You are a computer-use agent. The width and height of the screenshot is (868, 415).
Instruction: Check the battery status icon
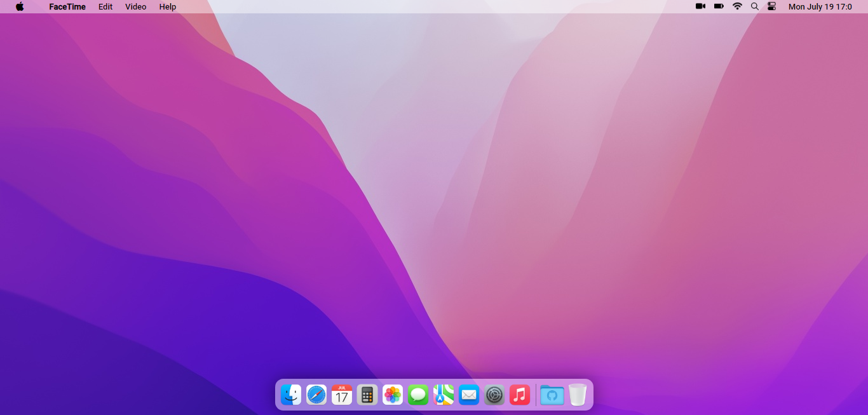[719, 6]
